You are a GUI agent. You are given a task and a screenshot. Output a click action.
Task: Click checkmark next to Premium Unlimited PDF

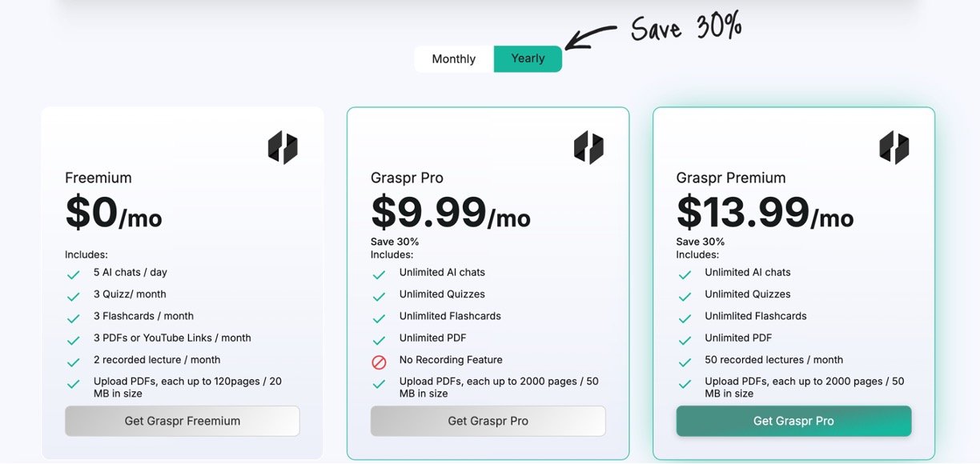point(685,340)
